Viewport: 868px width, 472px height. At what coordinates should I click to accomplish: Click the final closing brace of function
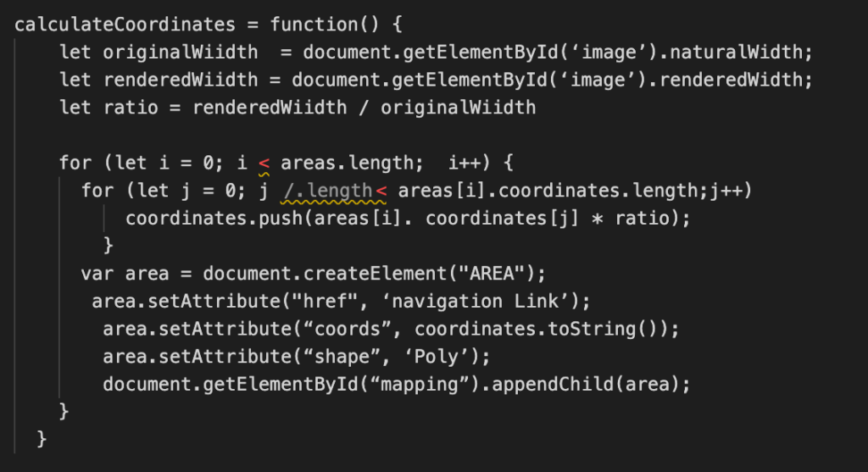tap(42, 439)
